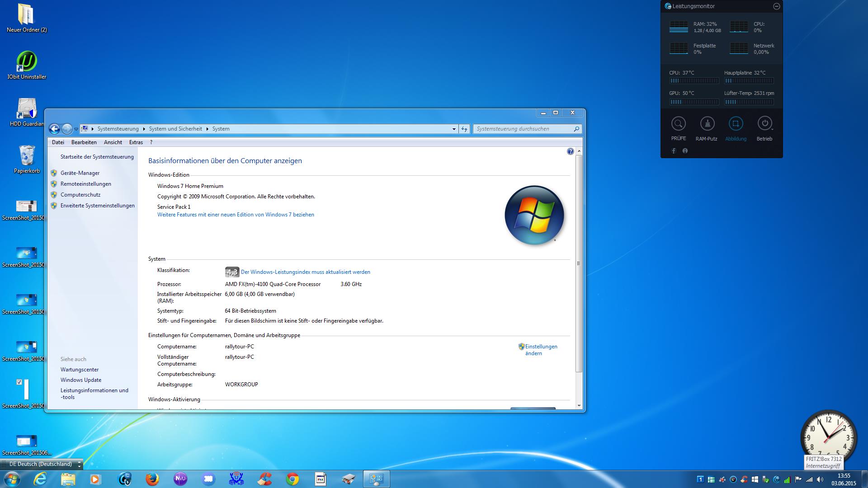Click the taskbar clock showing 13:55
The width and height of the screenshot is (868, 488).
pos(844,479)
